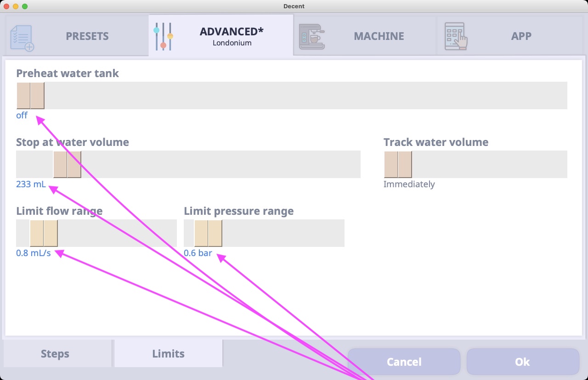Click the Advanced sliders icon
588x380 pixels.
tap(163, 36)
